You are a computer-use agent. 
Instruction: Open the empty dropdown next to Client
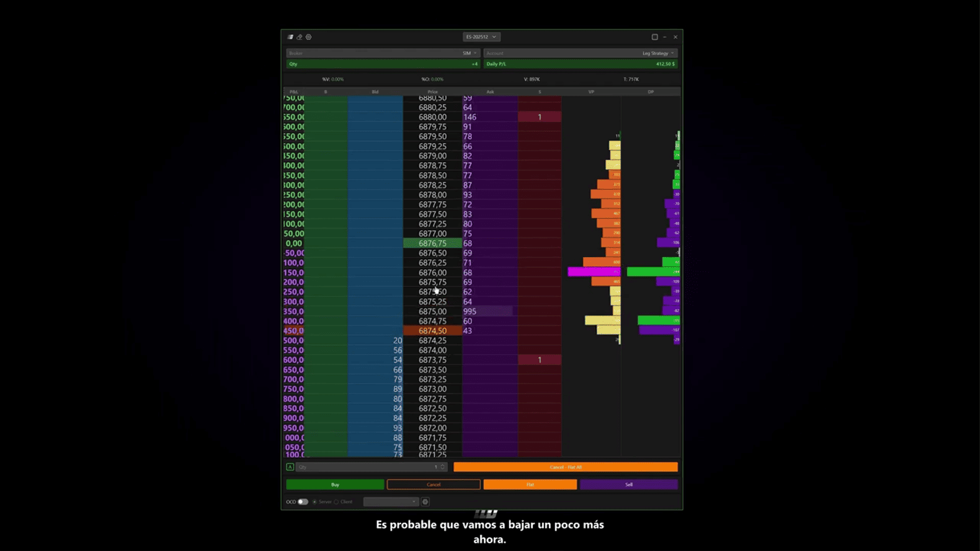coord(391,502)
